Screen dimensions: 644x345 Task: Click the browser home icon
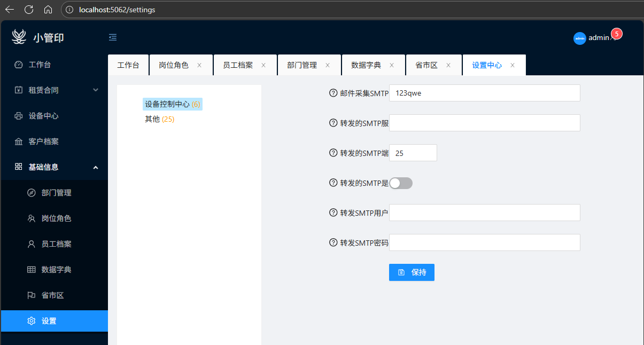tap(48, 10)
